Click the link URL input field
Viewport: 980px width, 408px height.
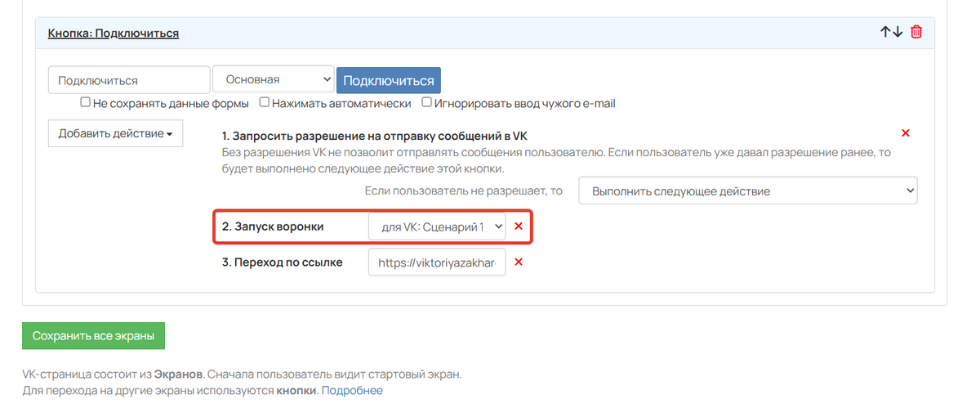(437, 262)
